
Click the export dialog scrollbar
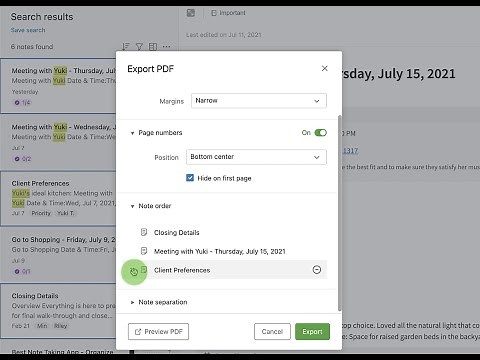point(339,213)
